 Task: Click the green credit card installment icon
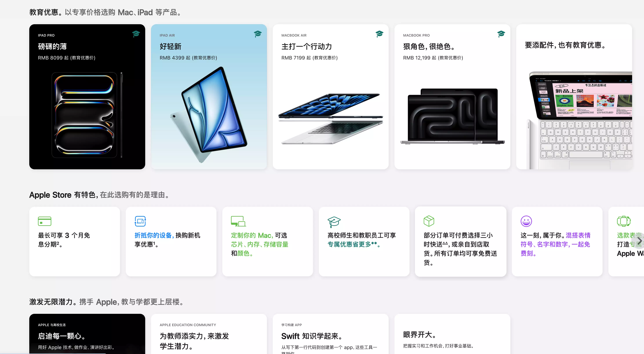pos(44,221)
